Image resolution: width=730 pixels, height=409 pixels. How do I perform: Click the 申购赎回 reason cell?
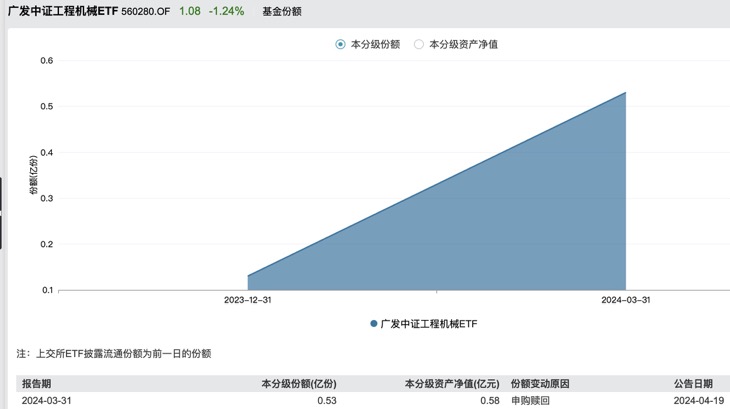530,401
